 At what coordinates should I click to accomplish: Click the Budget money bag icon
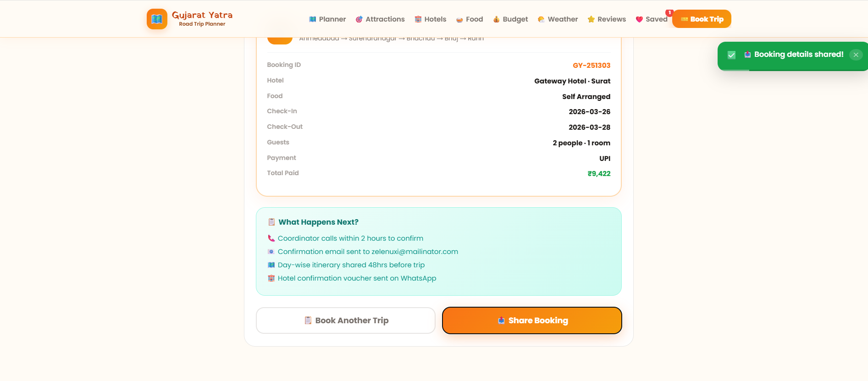(496, 19)
